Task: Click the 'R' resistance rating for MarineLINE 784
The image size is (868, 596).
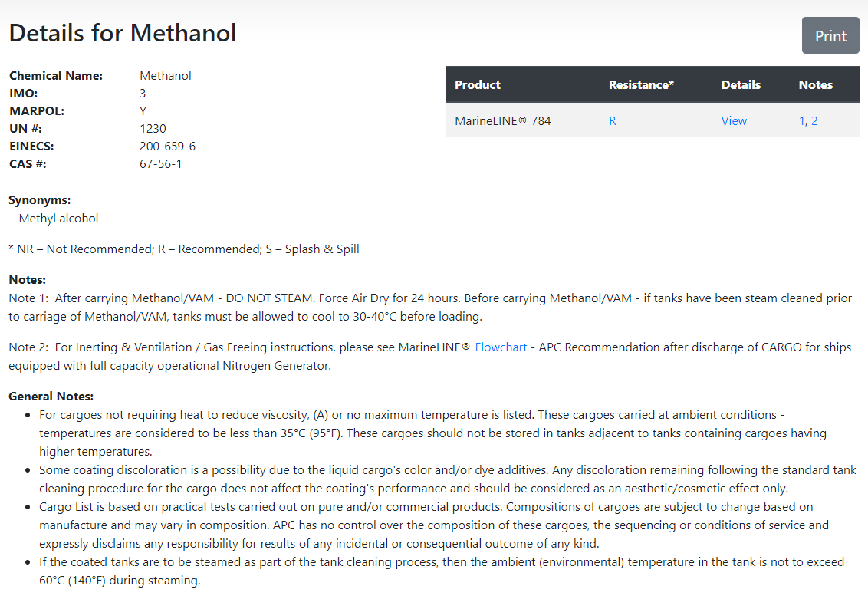Action: [612, 120]
